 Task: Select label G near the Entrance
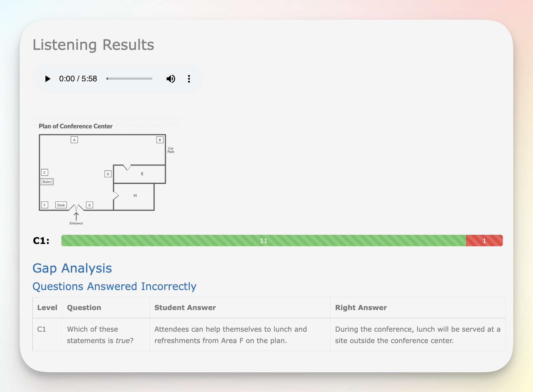pyautogui.click(x=90, y=205)
